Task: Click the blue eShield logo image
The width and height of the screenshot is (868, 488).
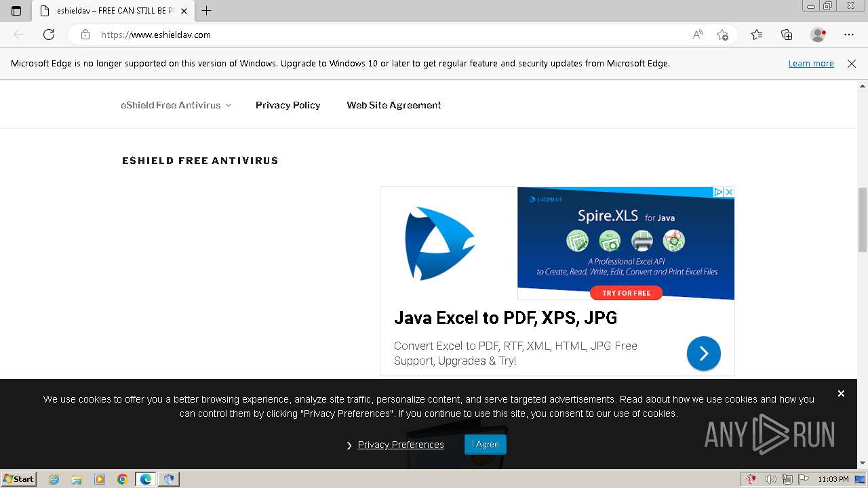Action: click(440, 243)
